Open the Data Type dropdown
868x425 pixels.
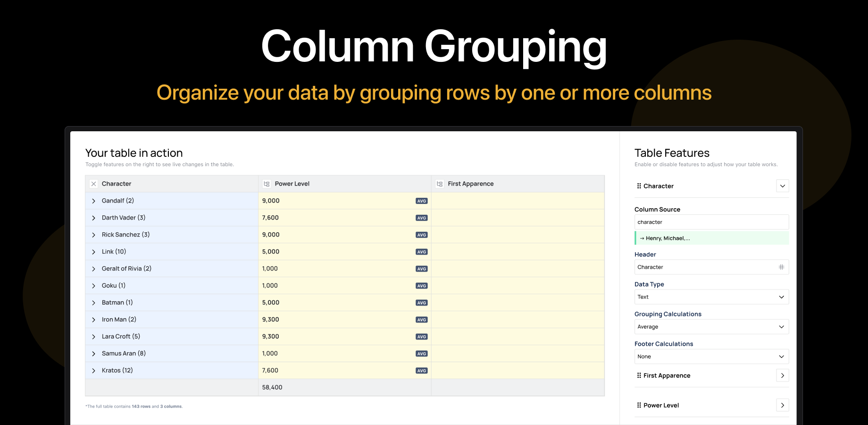(711, 297)
